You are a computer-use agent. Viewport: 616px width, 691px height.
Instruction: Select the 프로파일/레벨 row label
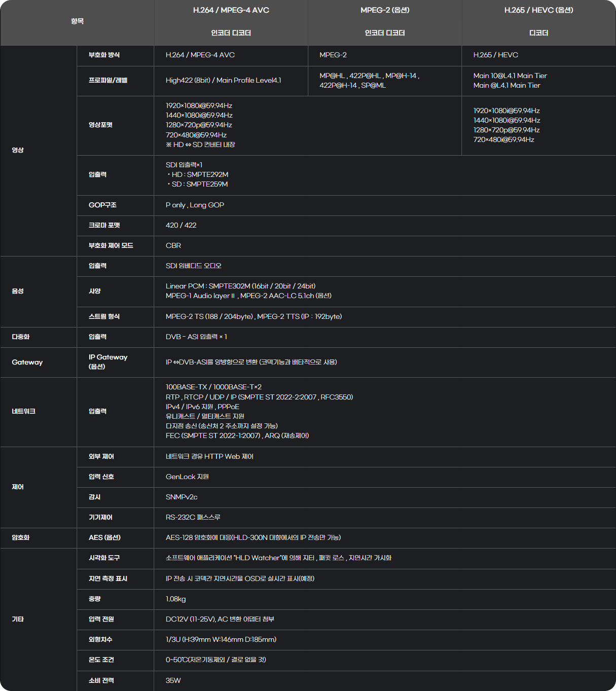[x=108, y=80]
